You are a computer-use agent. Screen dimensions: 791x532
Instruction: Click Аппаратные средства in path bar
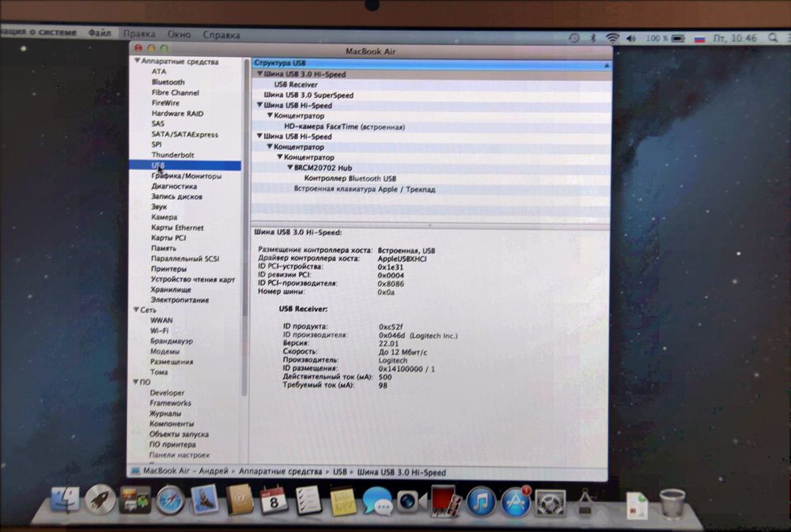280,471
